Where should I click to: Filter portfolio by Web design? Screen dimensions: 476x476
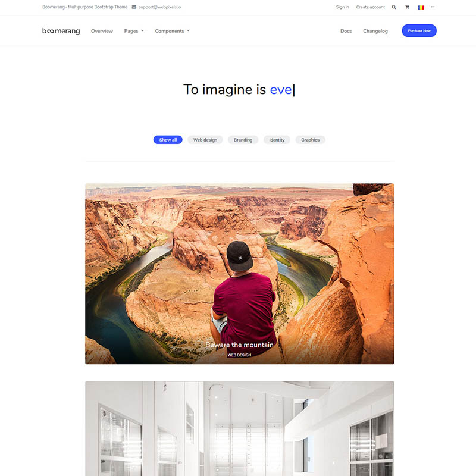point(205,140)
